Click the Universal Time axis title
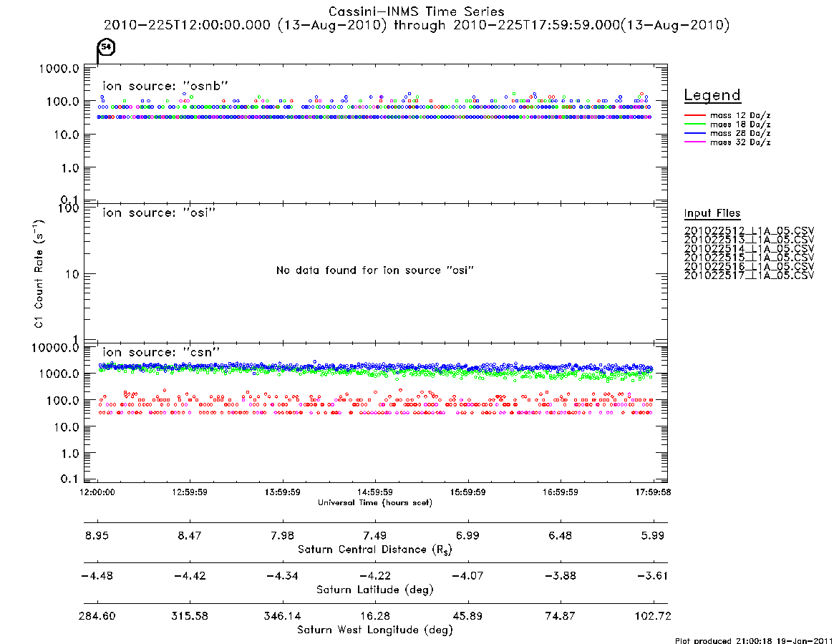The width and height of the screenshot is (834, 644). coord(375,502)
